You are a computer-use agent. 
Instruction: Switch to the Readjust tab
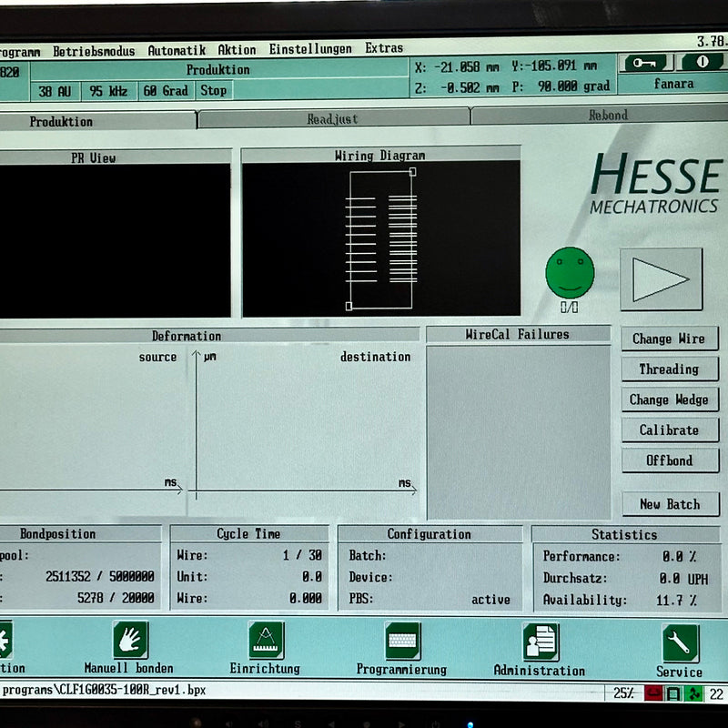coord(333,119)
